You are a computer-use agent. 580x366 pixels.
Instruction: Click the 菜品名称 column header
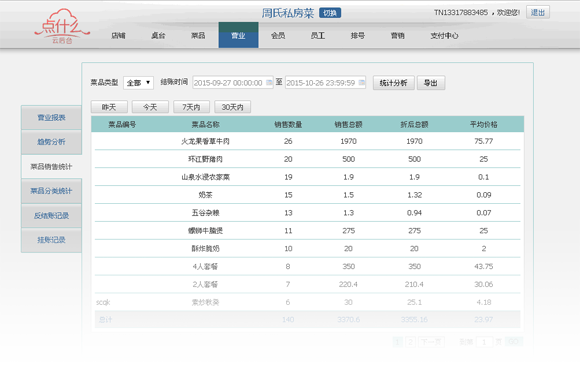tap(205, 124)
